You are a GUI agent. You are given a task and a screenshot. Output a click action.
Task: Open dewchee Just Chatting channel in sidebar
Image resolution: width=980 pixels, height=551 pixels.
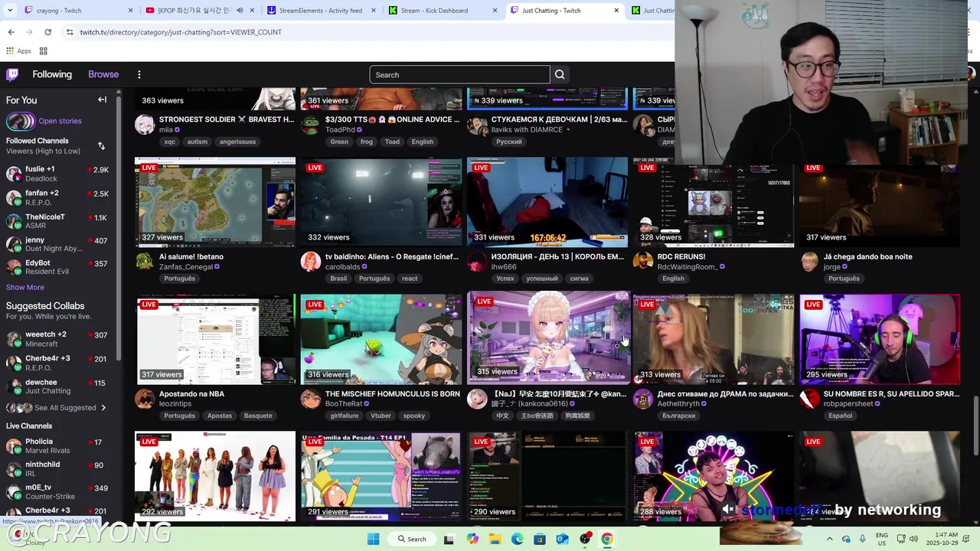coord(57,386)
